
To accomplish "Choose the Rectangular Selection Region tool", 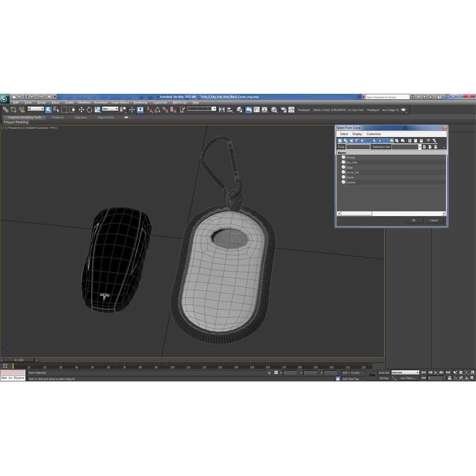I will click(64, 110).
